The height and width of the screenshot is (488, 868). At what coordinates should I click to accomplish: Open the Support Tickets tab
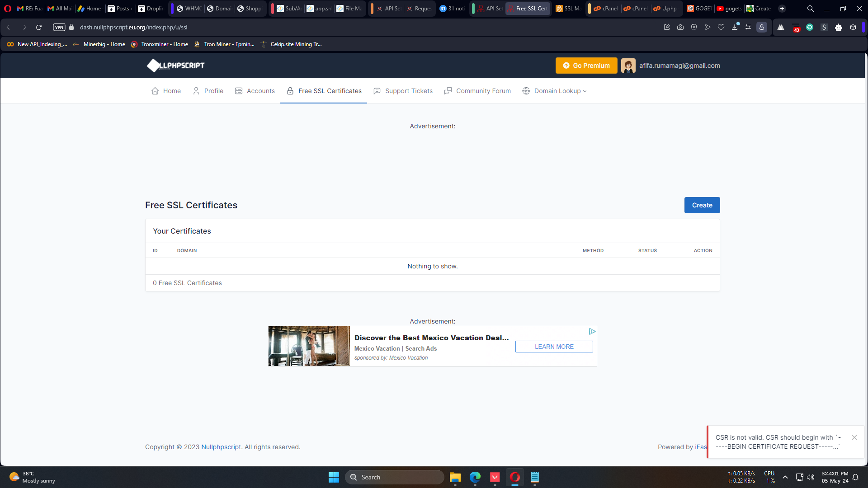[403, 91]
